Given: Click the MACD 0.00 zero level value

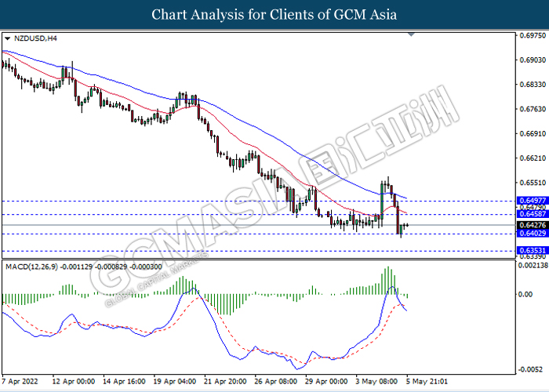Looking at the screenshot, I should click(x=525, y=294).
